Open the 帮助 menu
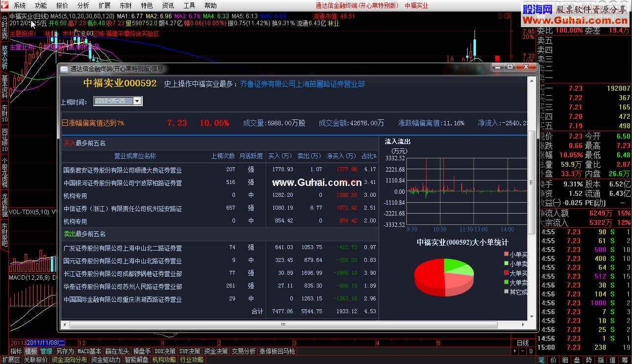Screen dimensions: 632x364 (210, 5)
